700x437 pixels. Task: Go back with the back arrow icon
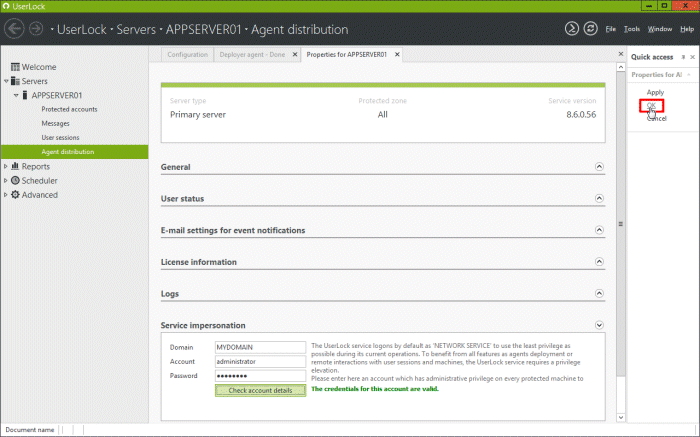14,29
